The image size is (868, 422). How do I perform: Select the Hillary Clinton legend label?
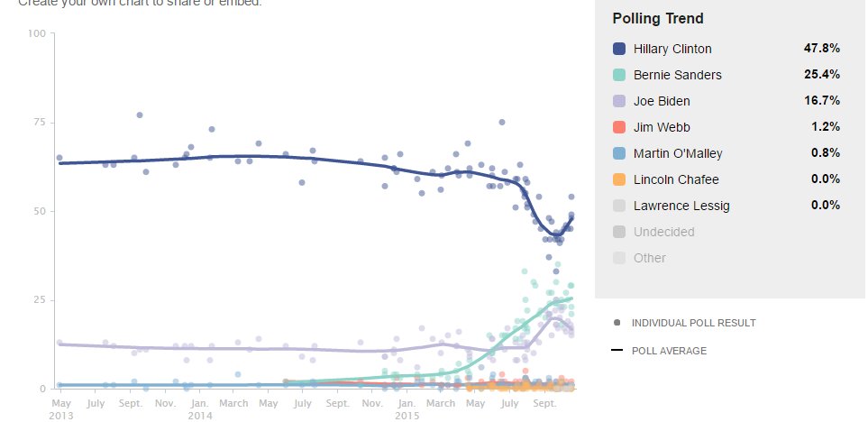(672, 49)
